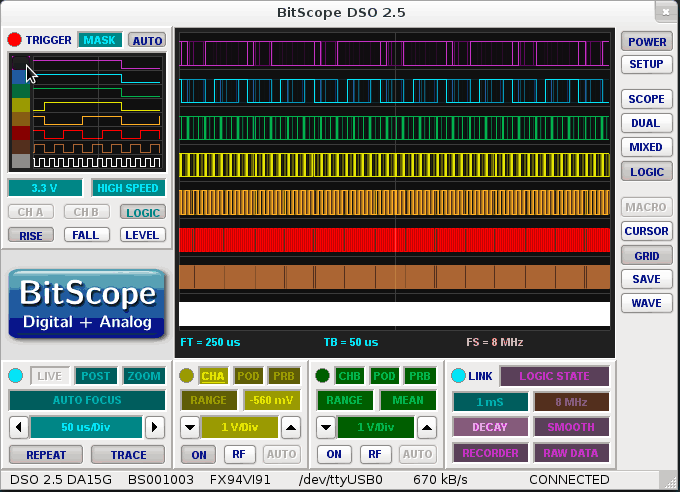Switch to DUAL mode
Image resolution: width=680 pixels, height=492 pixels.
[647, 123]
